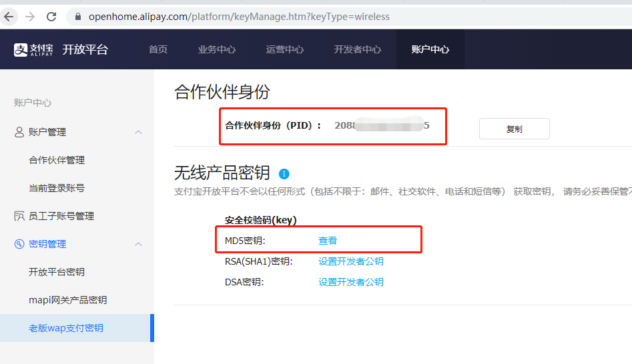Screen dimensions: 632x364
Task: Select 员工子账号管理 in the sidebar
Action: click(61, 216)
